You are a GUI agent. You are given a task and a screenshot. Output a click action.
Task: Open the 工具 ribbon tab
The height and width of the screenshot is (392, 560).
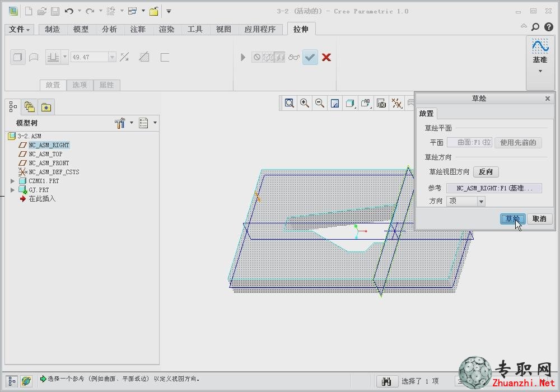(195, 29)
